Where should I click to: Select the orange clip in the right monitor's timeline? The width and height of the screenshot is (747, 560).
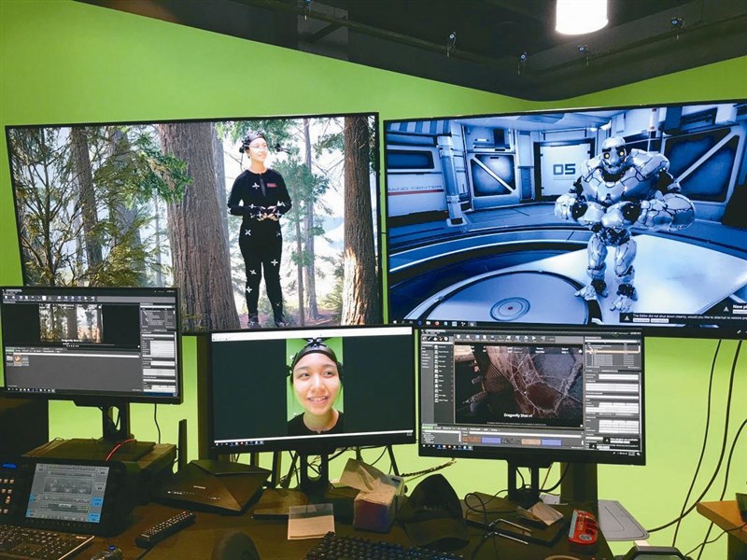(471, 441)
